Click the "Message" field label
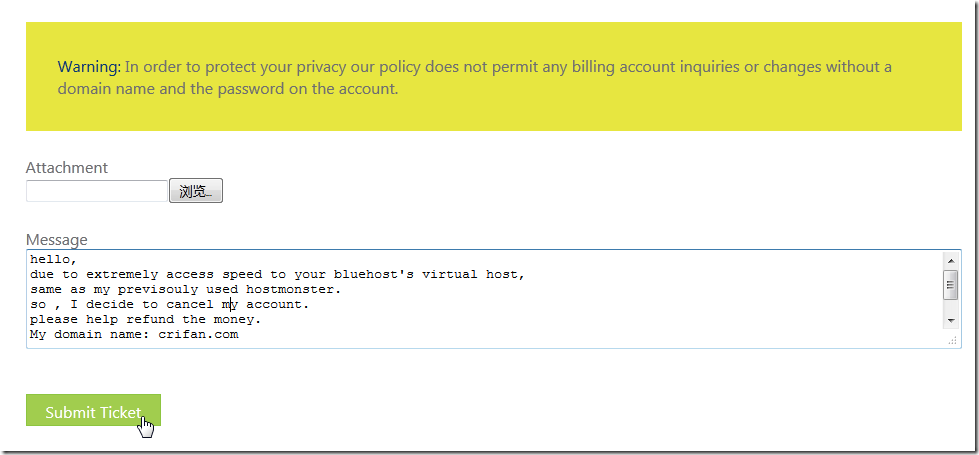The image size is (979, 455). click(56, 239)
